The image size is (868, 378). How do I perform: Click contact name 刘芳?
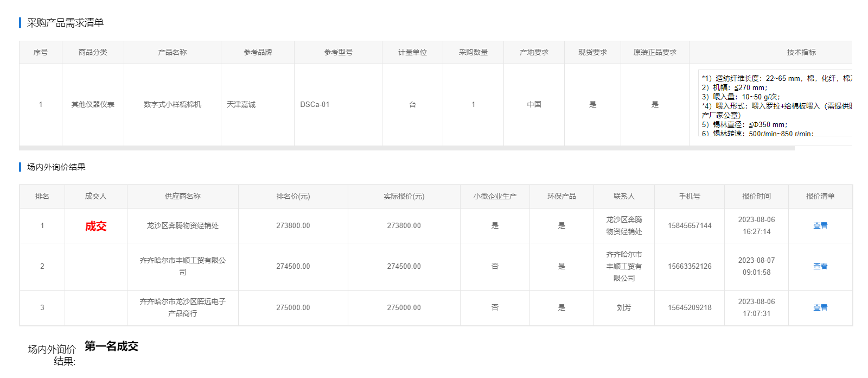pyautogui.click(x=624, y=307)
